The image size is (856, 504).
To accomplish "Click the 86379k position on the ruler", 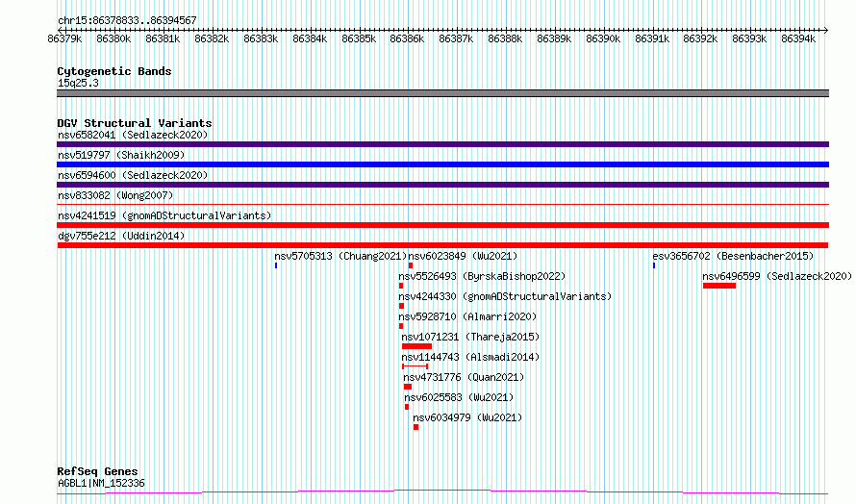I will [64, 38].
